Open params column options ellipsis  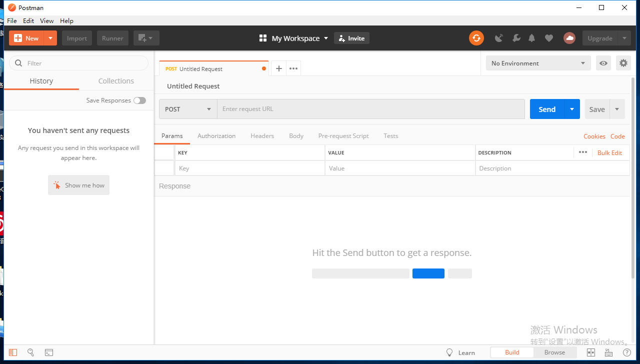(583, 152)
